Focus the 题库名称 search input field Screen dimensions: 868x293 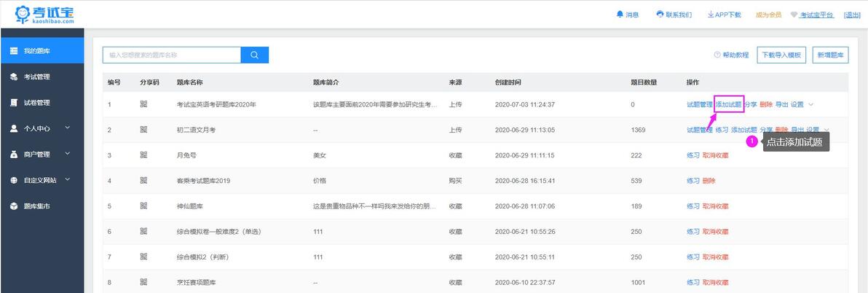(172, 55)
